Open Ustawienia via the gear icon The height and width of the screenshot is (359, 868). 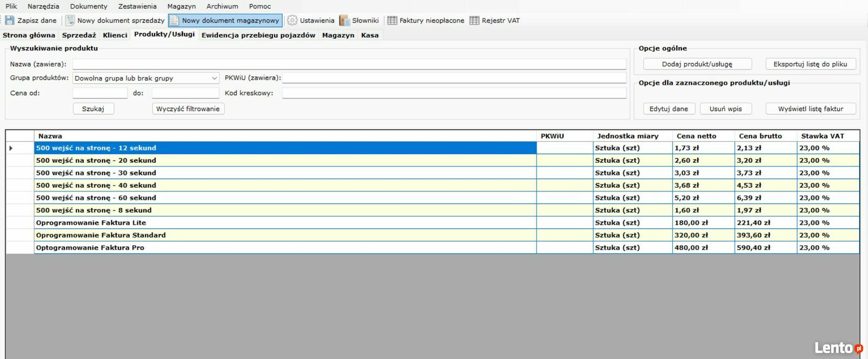click(292, 21)
